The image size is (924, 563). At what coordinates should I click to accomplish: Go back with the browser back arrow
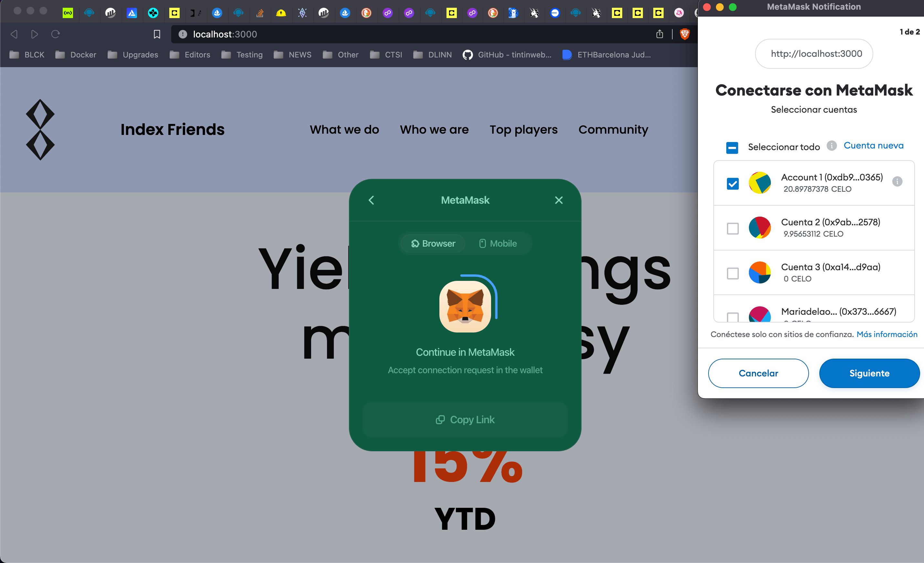[14, 35]
